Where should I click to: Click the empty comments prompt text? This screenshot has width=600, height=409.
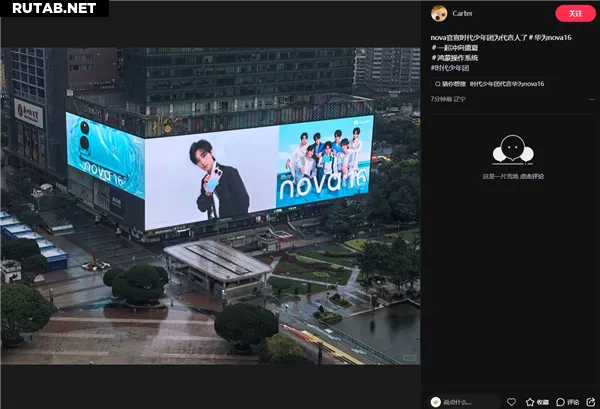[513, 176]
